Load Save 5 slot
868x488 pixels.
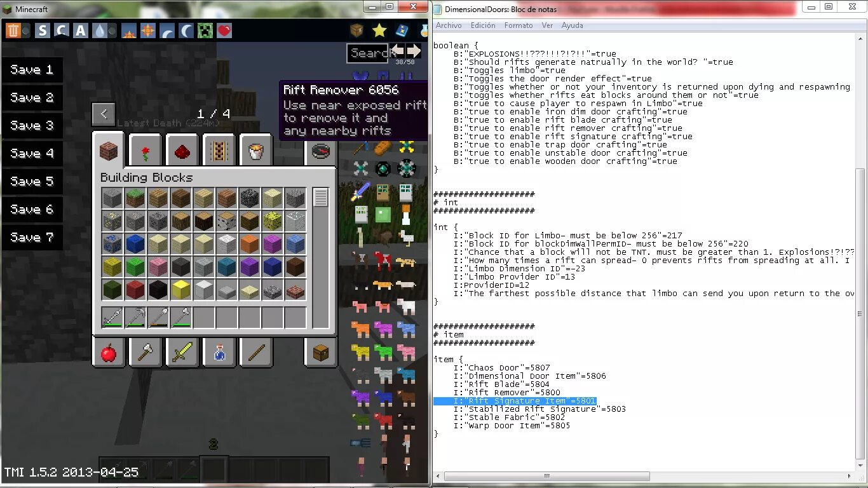32,182
